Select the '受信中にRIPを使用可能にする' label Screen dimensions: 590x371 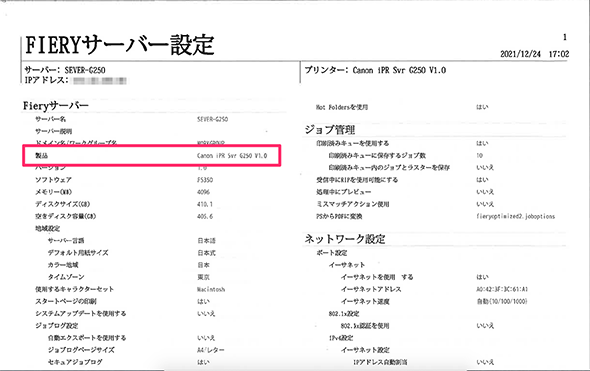357,180
